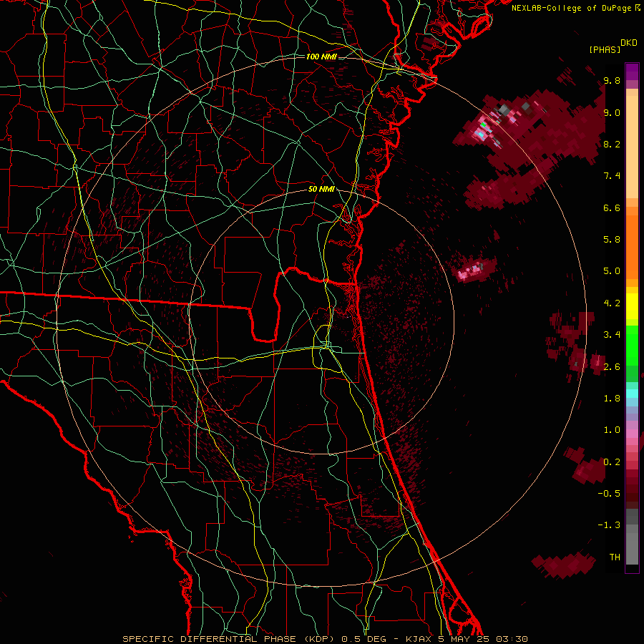Click the bright green band of the color bar
This screenshot has height=644, width=644.
632,345
